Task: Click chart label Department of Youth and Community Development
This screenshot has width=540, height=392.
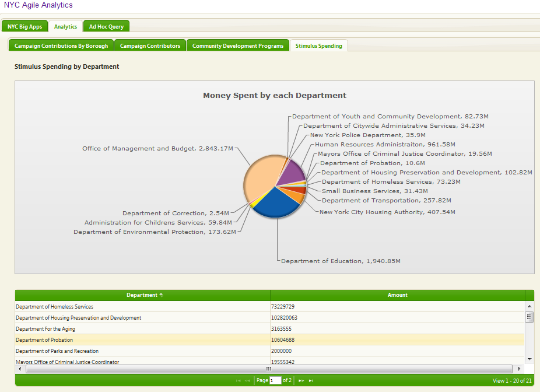Action: [x=390, y=117]
